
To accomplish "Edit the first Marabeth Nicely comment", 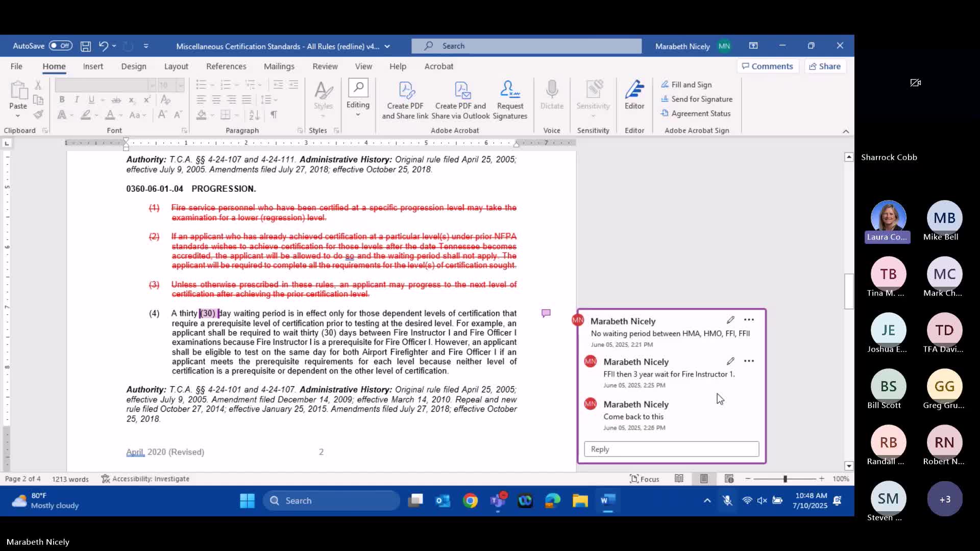I will pos(730,320).
